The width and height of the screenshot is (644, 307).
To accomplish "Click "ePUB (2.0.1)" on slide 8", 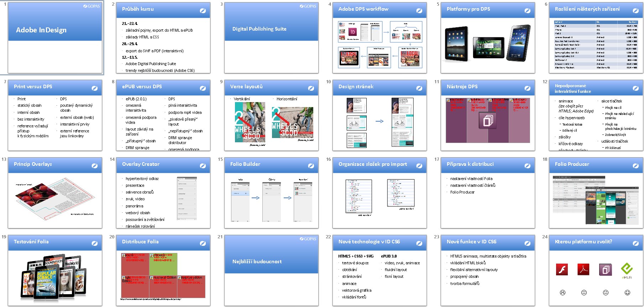I will [136, 99].
